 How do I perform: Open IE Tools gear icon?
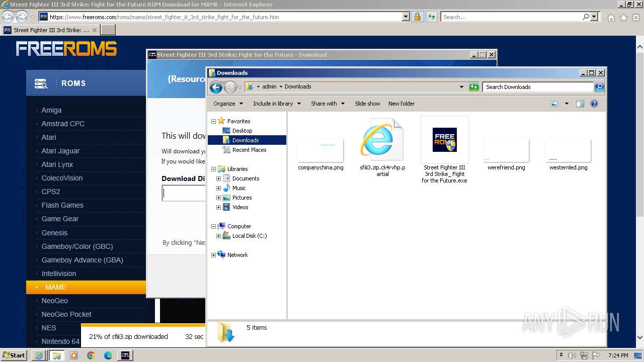tap(636, 18)
